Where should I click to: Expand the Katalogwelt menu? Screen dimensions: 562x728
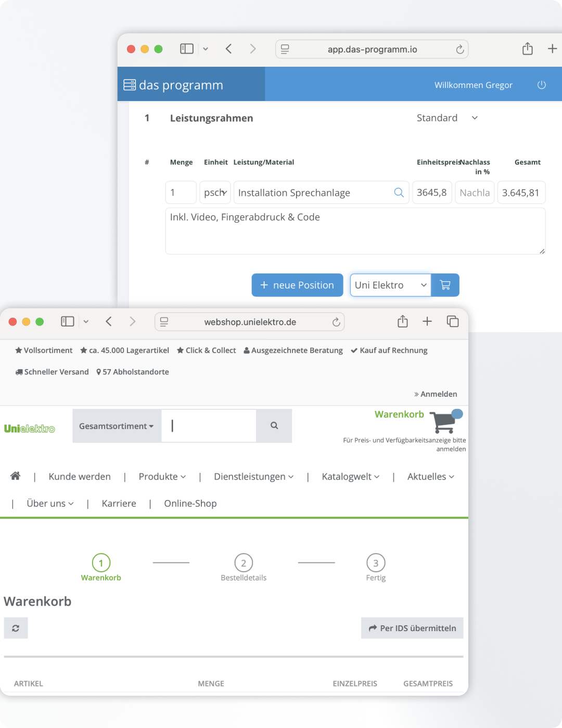(351, 476)
